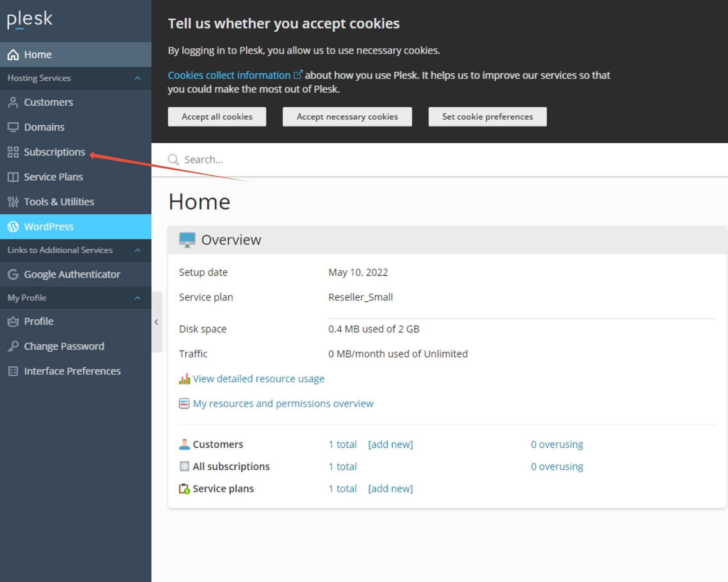The height and width of the screenshot is (582, 728).
Task: Click the Overview panel heading
Action: tap(231, 240)
